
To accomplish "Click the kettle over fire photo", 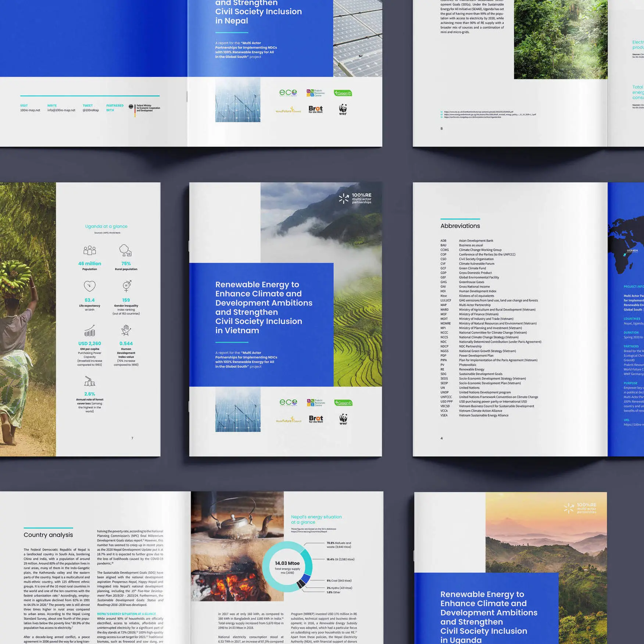I will (237, 546).
